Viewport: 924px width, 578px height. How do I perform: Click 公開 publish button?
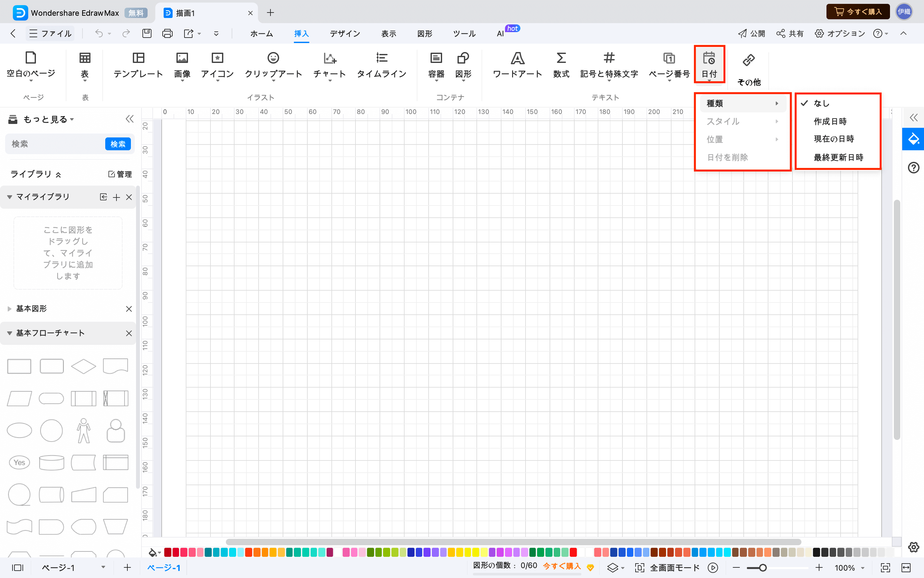click(751, 34)
